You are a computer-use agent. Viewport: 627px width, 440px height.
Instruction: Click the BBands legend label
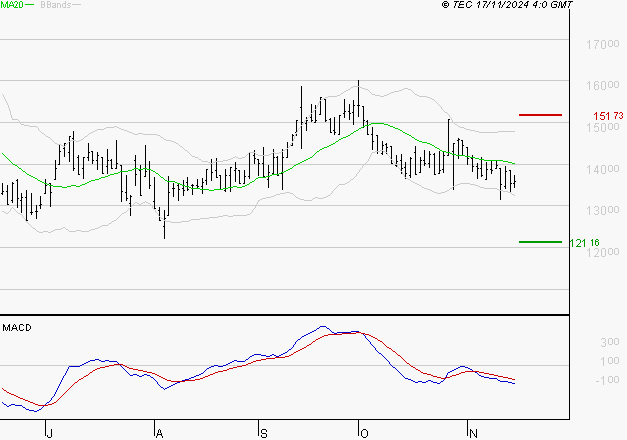[56, 5]
